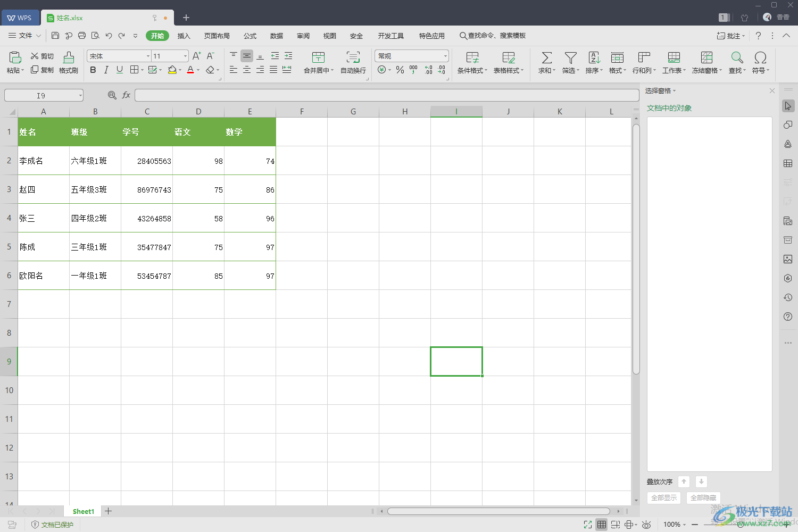This screenshot has width=798, height=532.
Task: Click the Save icon in quick access toolbar
Action: point(55,36)
